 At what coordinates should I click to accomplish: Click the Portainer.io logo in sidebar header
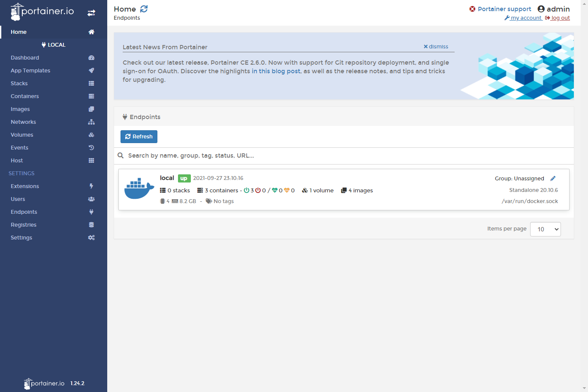42,12
